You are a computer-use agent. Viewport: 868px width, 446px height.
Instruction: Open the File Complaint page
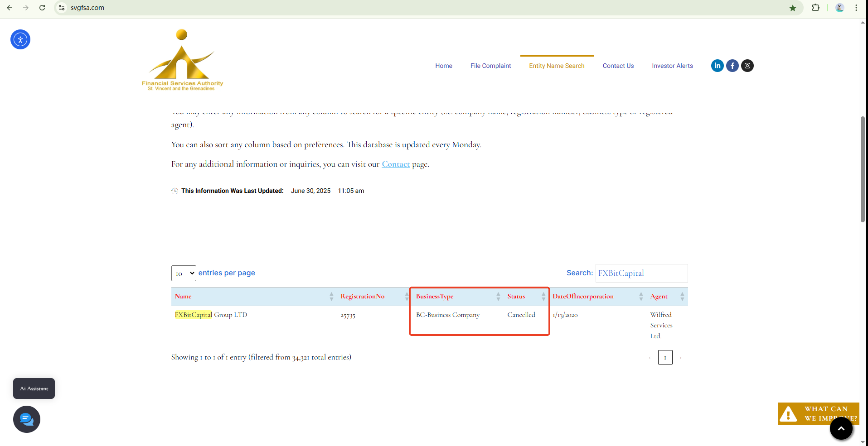point(490,66)
